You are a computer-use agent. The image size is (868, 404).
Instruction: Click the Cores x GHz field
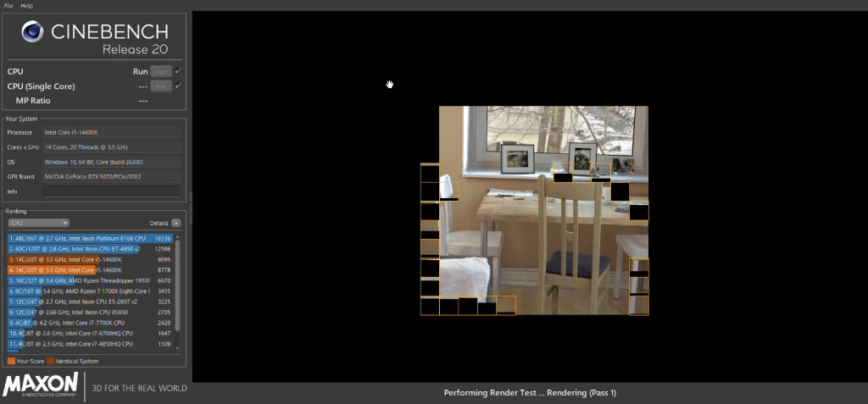[111, 147]
